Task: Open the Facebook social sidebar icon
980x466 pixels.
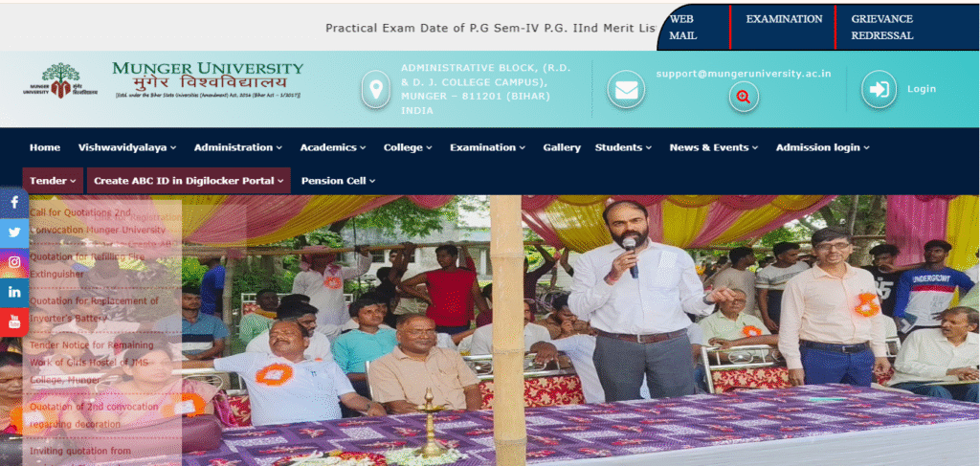Action: point(13,203)
